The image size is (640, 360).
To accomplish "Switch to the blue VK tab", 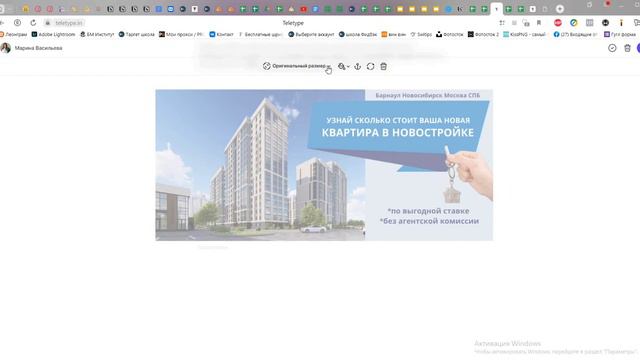I will point(171,9).
